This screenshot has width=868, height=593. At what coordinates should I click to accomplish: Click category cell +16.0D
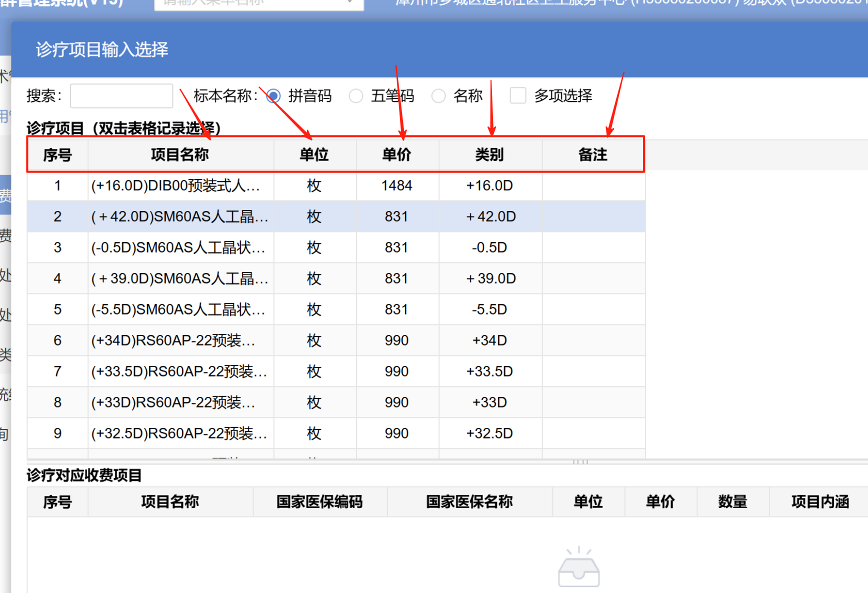490,186
